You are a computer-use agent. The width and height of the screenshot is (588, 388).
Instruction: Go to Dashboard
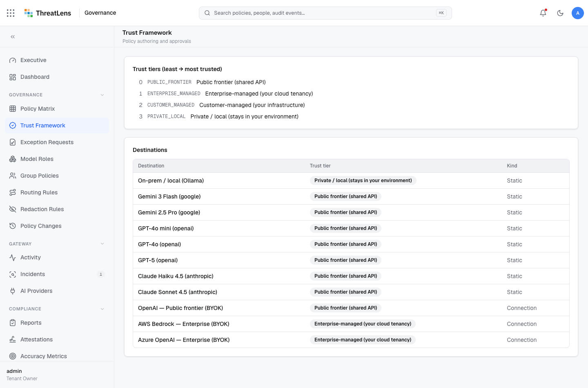click(57, 77)
